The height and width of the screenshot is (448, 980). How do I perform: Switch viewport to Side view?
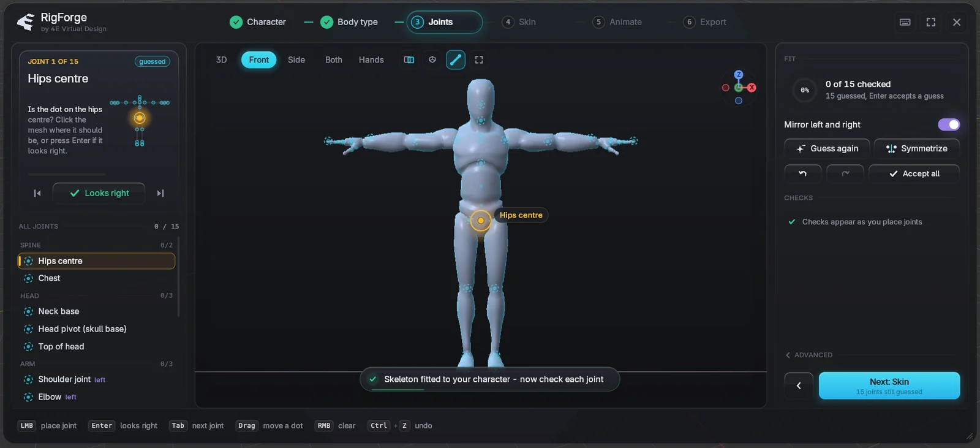pyautogui.click(x=296, y=59)
